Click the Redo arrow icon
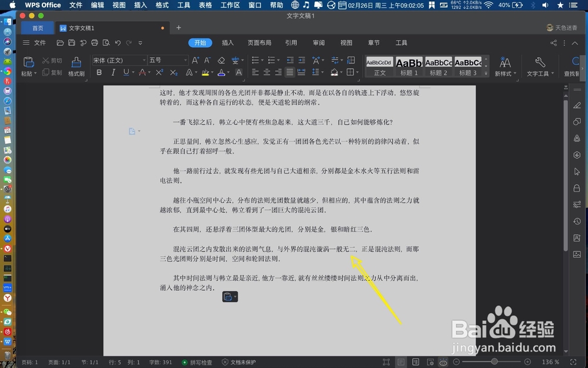 (129, 43)
